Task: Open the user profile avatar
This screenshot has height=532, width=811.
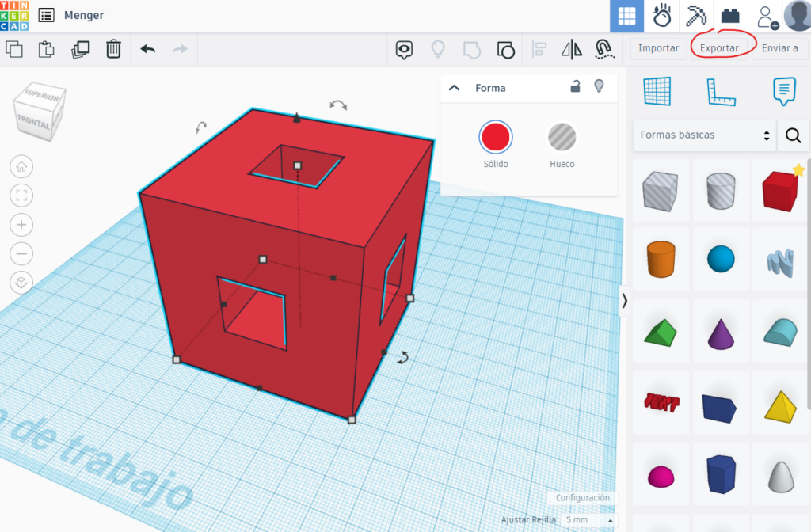Action: [x=797, y=16]
